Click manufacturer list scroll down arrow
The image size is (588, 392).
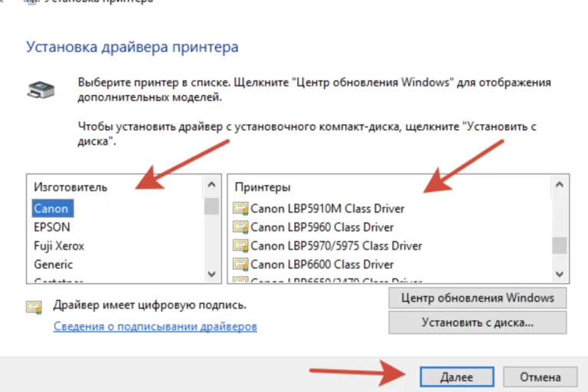[211, 274]
